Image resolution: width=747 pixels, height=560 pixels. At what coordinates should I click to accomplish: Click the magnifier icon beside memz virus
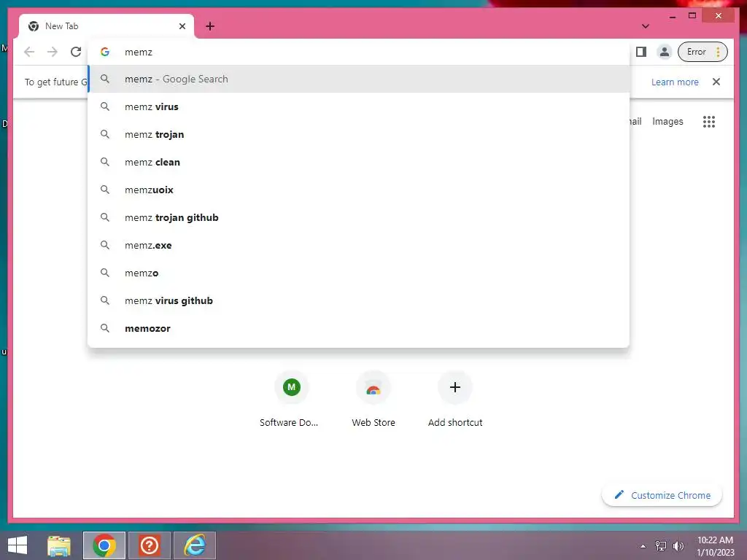point(105,106)
